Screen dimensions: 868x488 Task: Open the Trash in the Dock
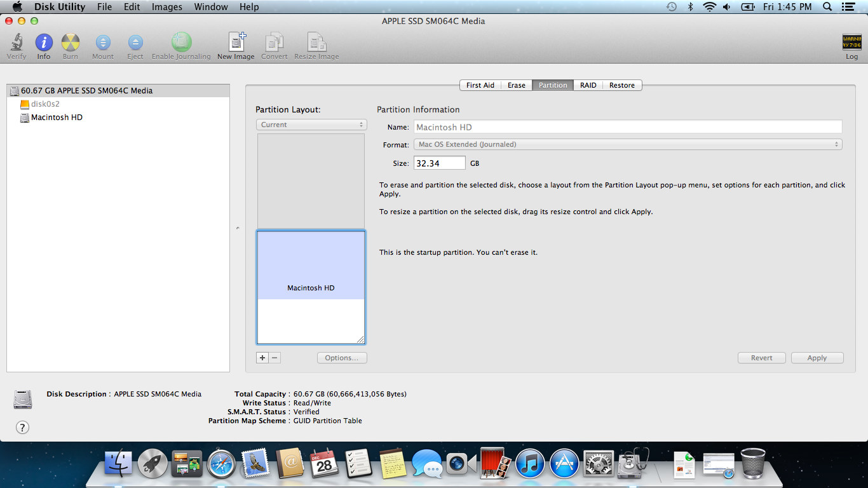[x=753, y=464]
